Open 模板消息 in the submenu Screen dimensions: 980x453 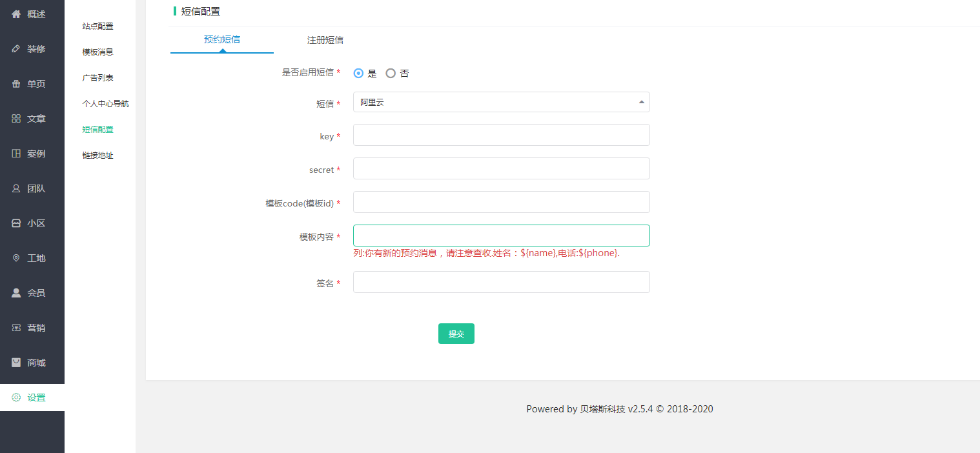[98, 52]
